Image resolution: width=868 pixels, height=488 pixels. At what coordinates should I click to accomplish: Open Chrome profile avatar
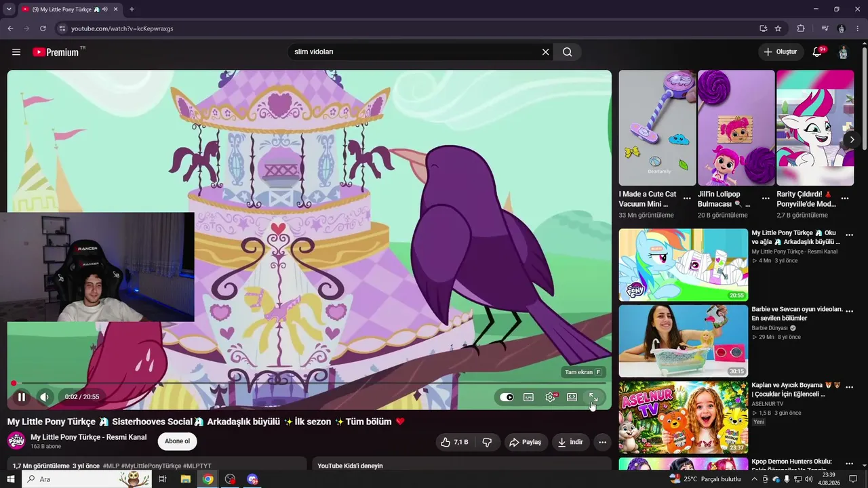point(842,28)
